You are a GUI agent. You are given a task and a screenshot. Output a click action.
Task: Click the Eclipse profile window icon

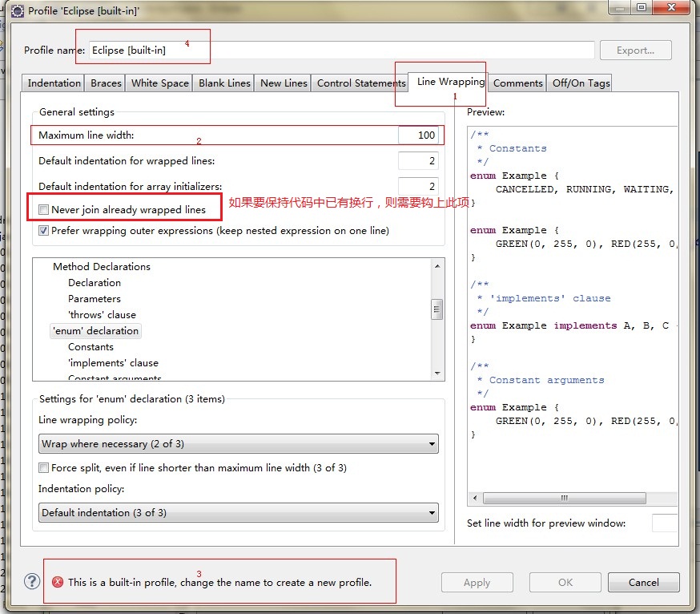[x=18, y=11]
